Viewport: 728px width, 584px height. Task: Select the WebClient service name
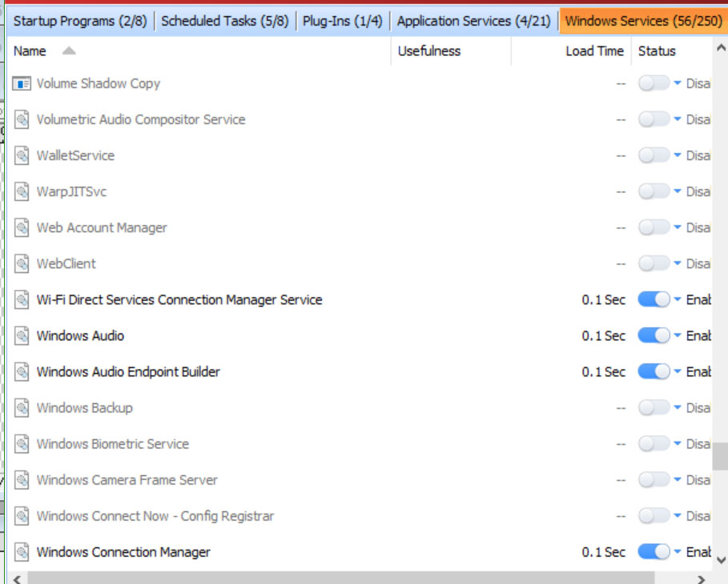(66, 264)
